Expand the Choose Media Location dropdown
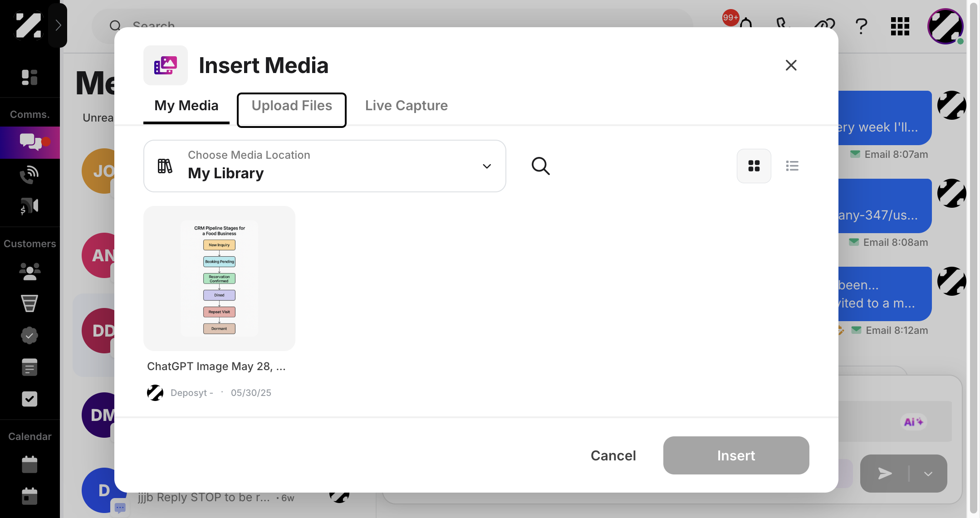Viewport: 980px width, 518px height. coord(324,166)
